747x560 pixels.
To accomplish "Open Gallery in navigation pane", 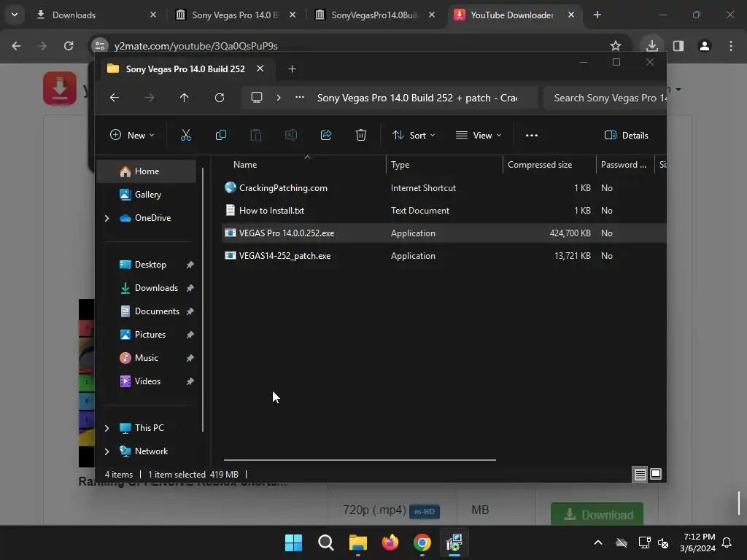I will [147, 195].
